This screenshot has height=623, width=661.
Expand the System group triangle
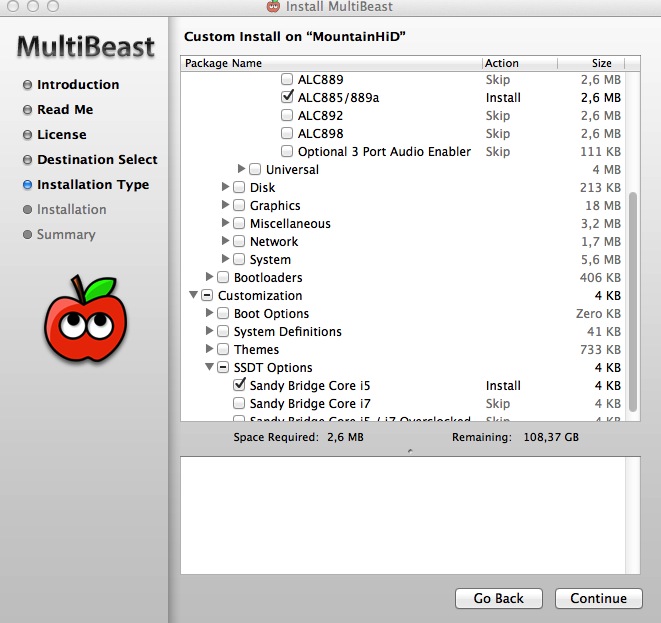click(x=226, y=258)
